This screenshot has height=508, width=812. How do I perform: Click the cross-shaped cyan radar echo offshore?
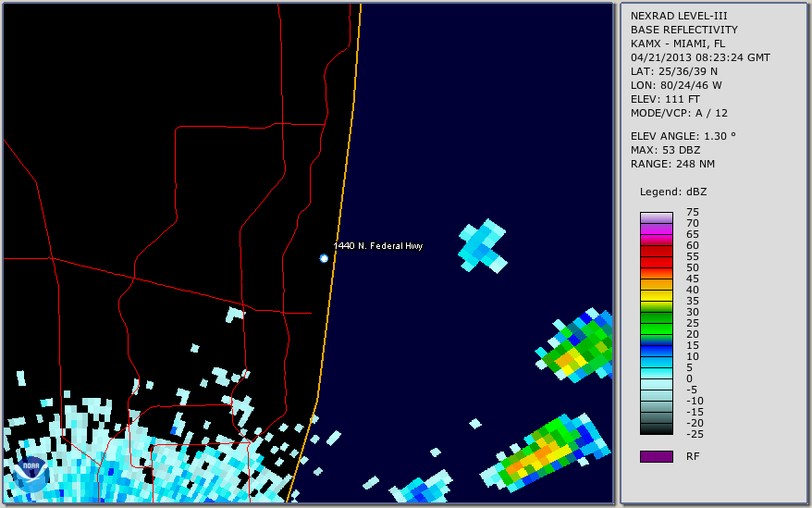483,246
